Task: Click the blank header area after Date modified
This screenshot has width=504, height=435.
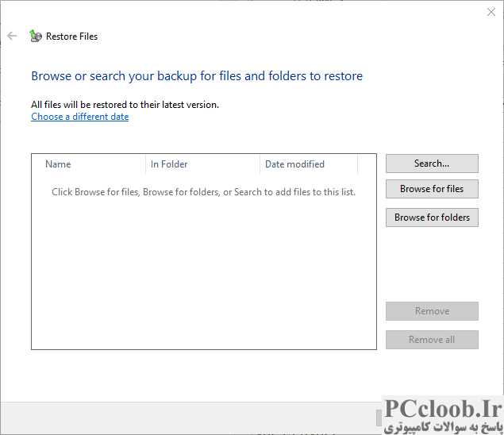Action: [x=367, y=164]
